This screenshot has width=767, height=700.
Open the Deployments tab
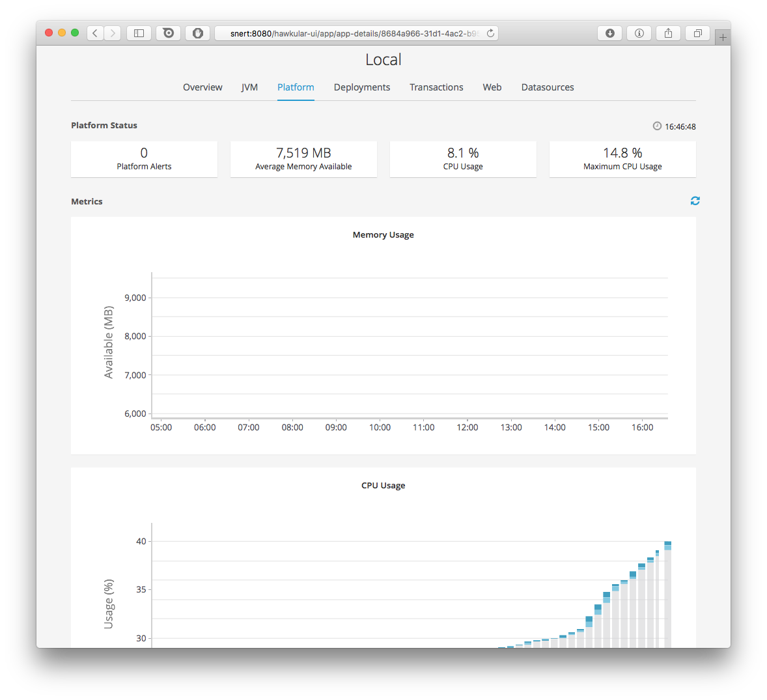(362, 87)
